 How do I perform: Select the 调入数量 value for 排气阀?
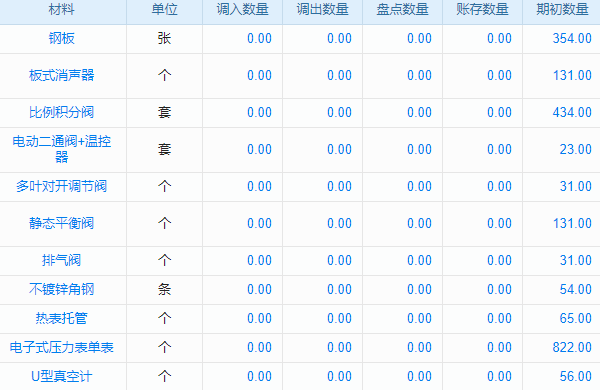point(259,261)
